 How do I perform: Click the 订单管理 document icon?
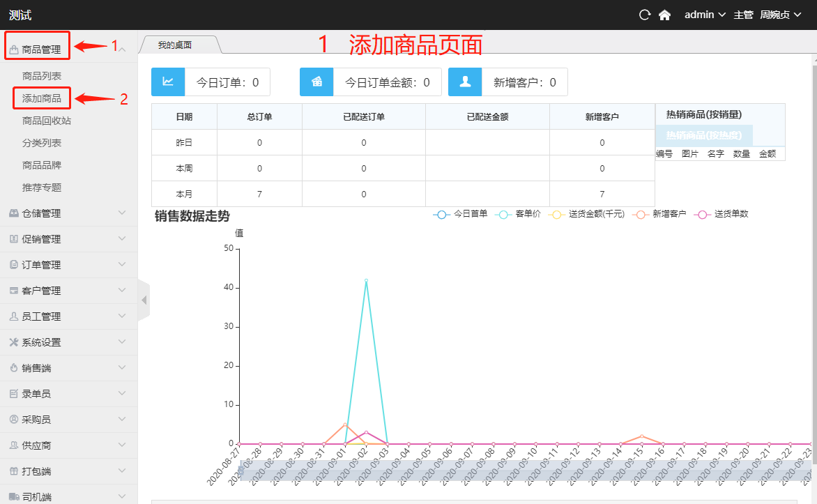(x=14, y=265)
